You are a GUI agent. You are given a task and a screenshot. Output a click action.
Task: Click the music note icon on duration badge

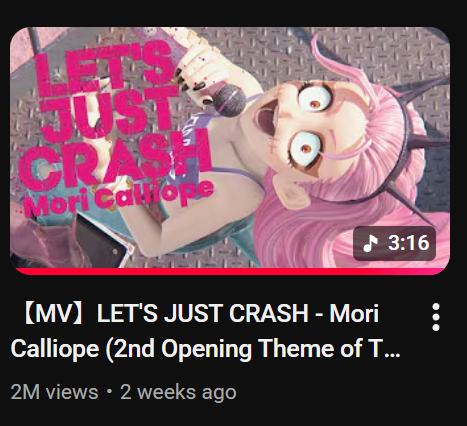[370, 243]
